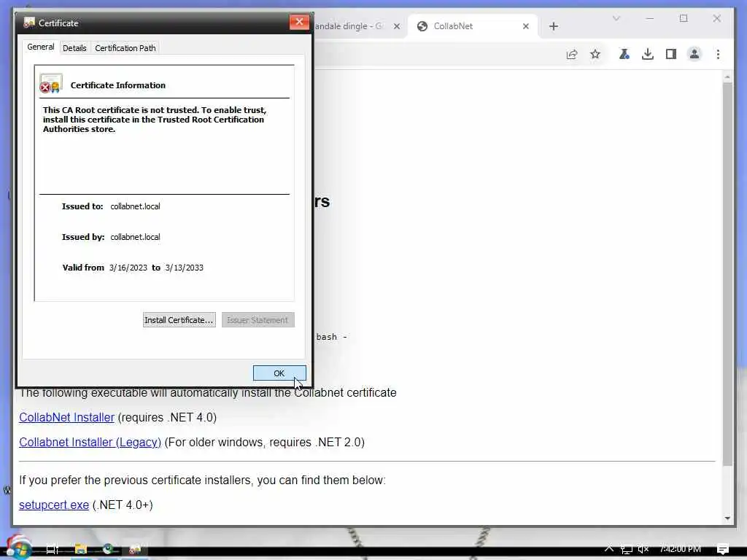Click the page scrollbar up arrow

tap(727, 77)
